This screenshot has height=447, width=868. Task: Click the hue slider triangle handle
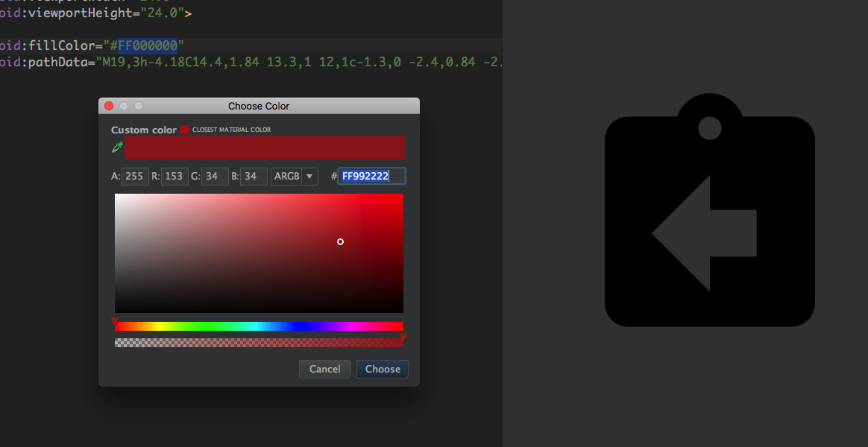click(x=115, y=321)
